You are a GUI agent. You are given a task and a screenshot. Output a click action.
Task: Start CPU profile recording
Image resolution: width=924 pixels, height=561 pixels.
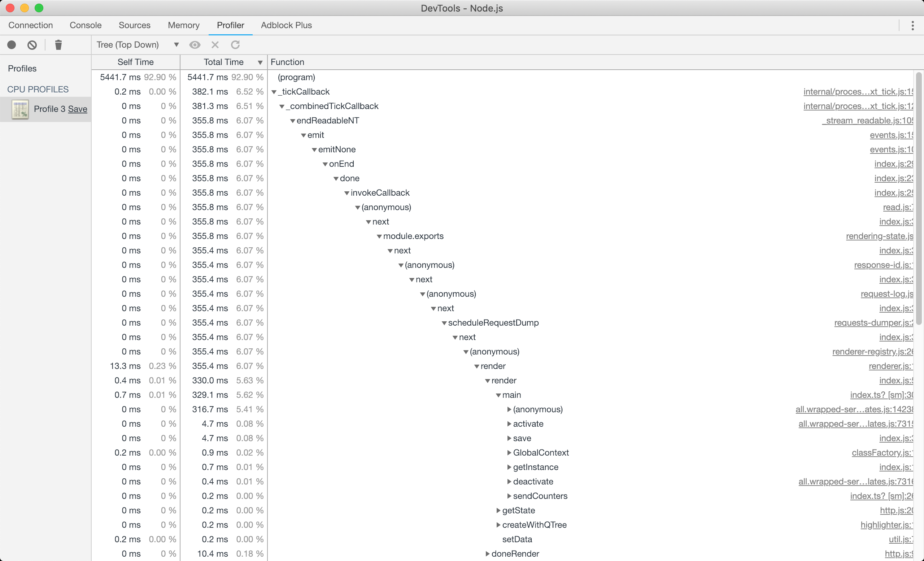click(12, 45)
